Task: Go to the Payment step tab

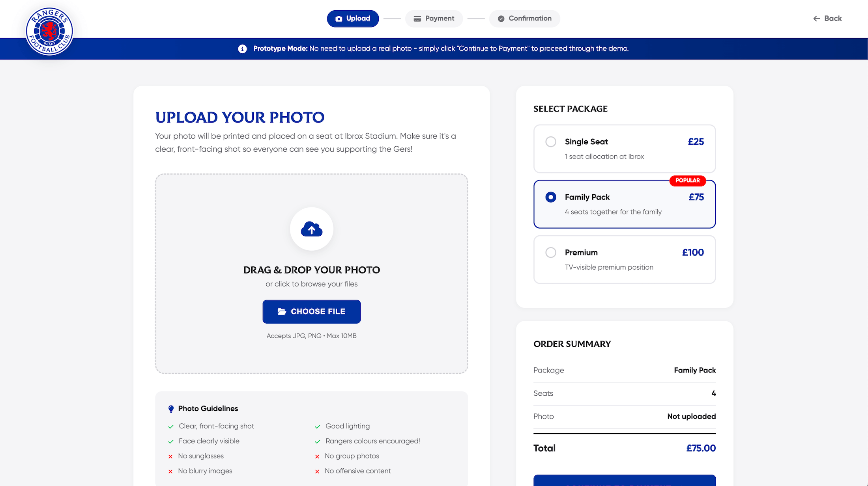Action: [434, 19]
